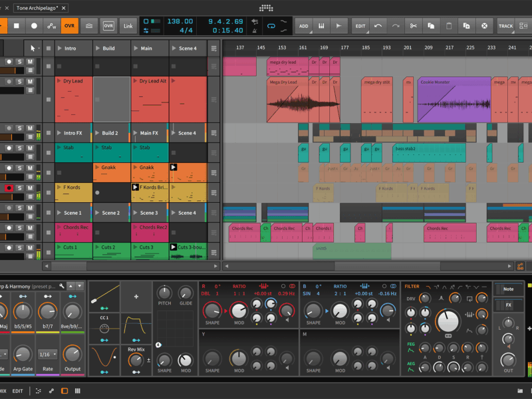532x399 pixels.
Task: Solo the Gnakk track
Action: coord(20,168)
